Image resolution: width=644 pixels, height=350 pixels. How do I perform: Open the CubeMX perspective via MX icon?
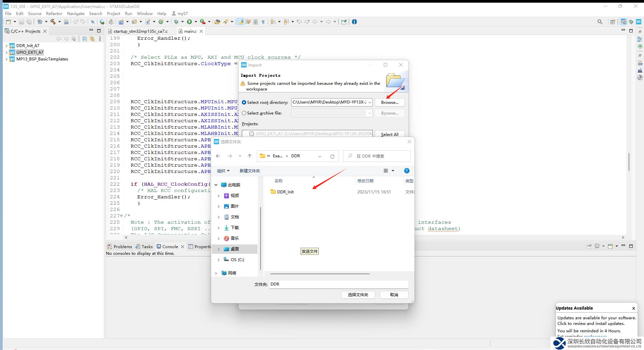[x=638, y=22]
